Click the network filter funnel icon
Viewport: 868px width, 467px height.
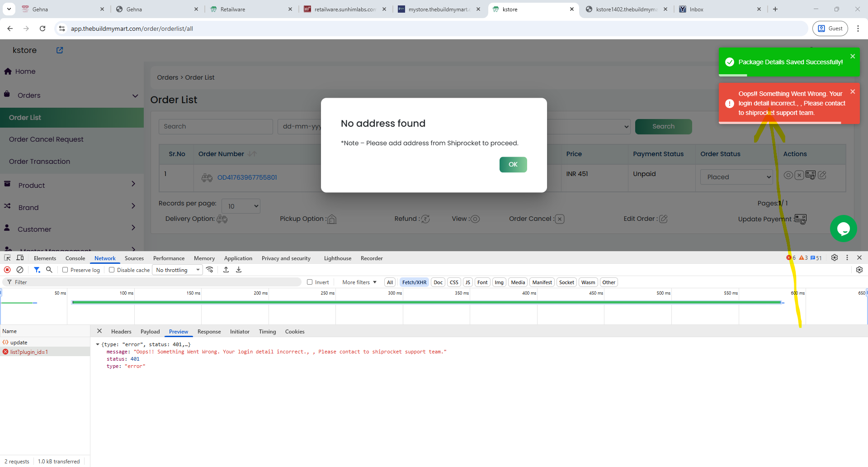(x=37, y=270)
